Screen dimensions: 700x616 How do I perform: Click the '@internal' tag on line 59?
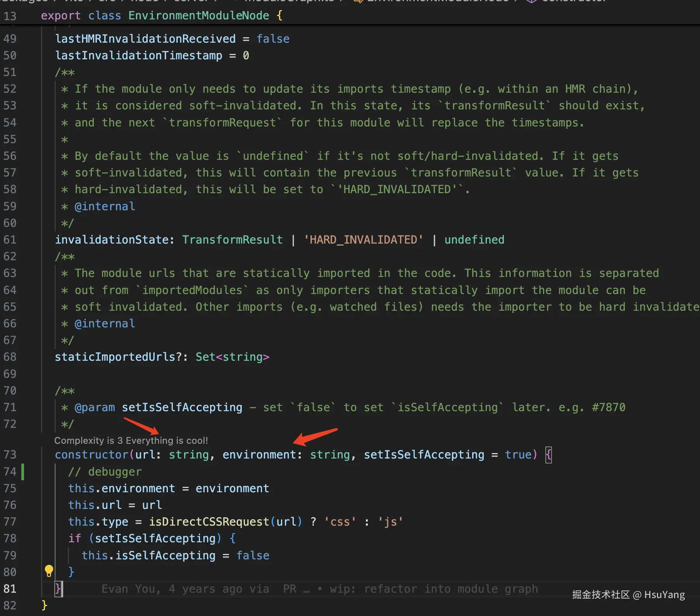click(105, 206)
